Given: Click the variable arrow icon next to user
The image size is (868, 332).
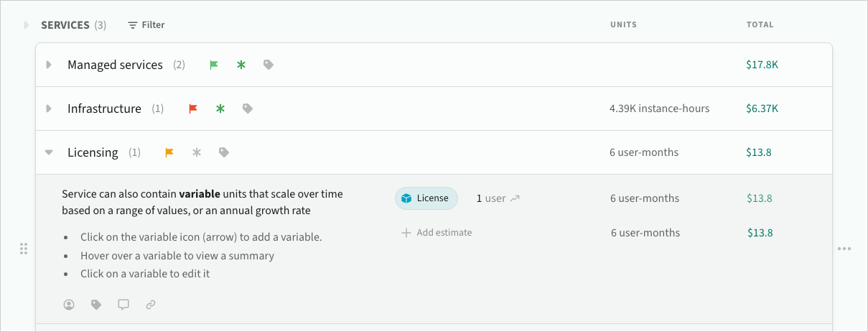Looking at the screenshot, I should [515, 198].
